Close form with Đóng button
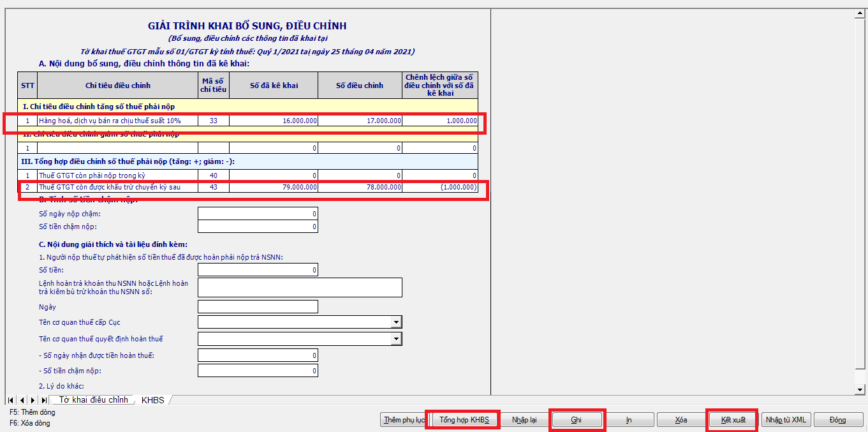This screenshot has height=432, width=868. pos(838,420)
